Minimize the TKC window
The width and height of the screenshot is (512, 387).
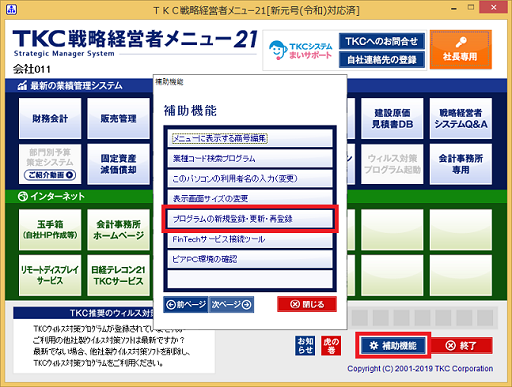tap(454, 8)
